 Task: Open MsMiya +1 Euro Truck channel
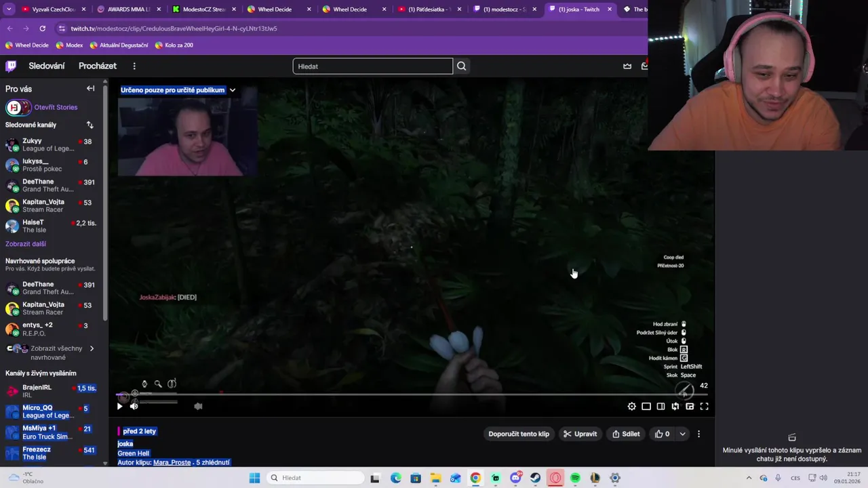[53, 432]
